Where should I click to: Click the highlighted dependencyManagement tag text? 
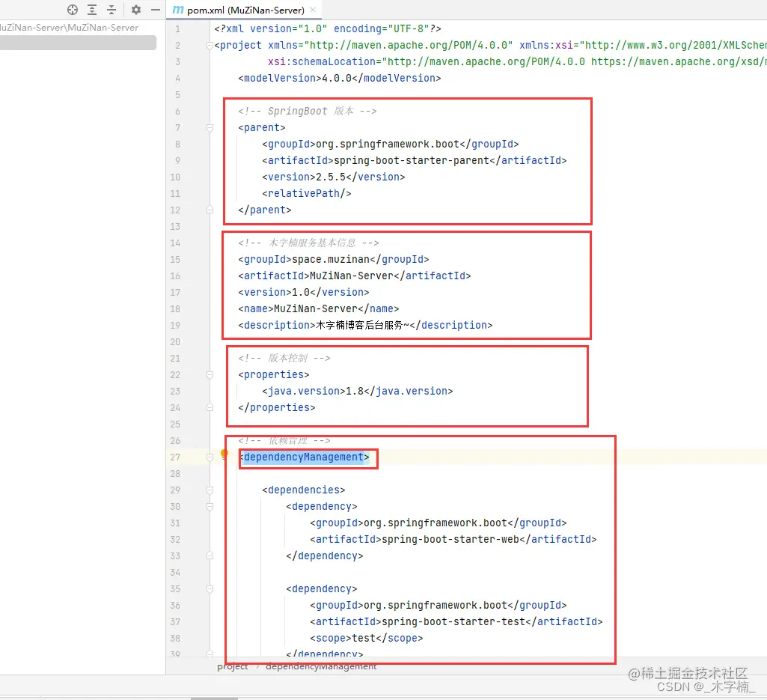(304, 457)
